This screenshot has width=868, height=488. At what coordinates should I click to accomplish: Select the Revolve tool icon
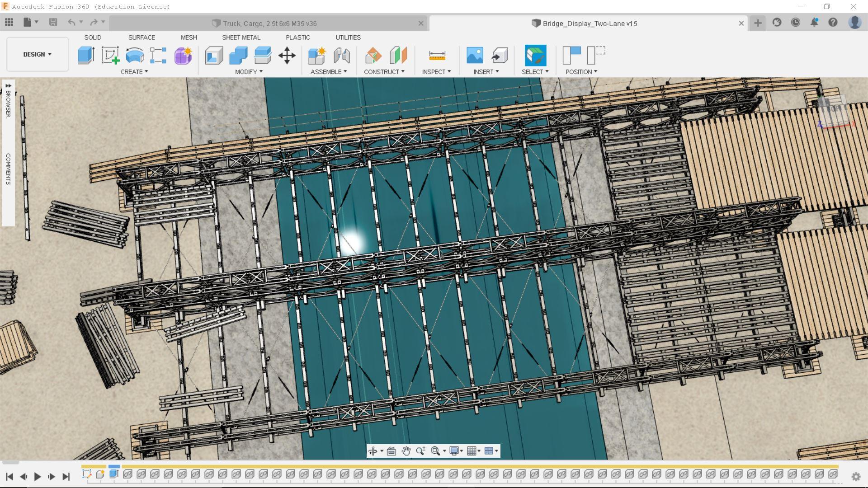134,56
